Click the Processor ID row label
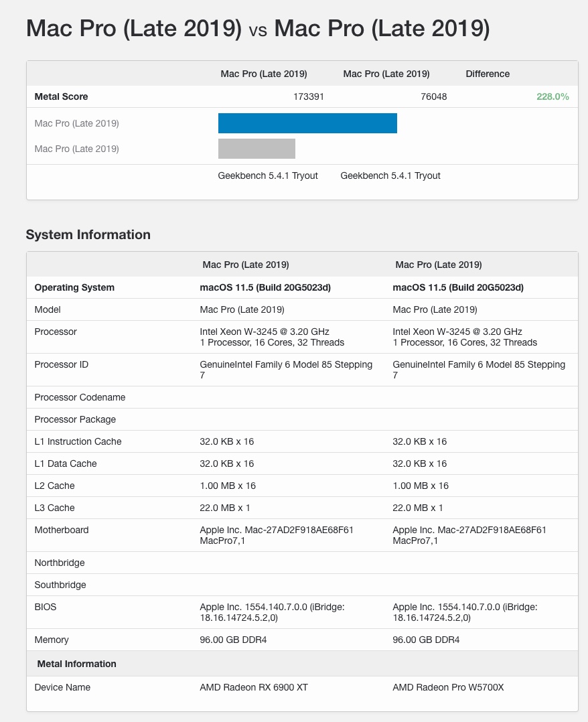The image size is (588, 722). 61,365
